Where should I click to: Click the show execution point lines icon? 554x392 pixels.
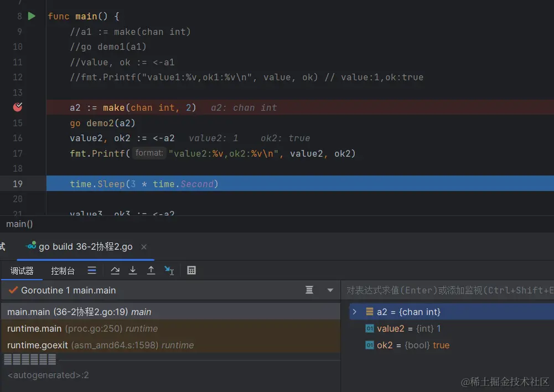[92, 270]
